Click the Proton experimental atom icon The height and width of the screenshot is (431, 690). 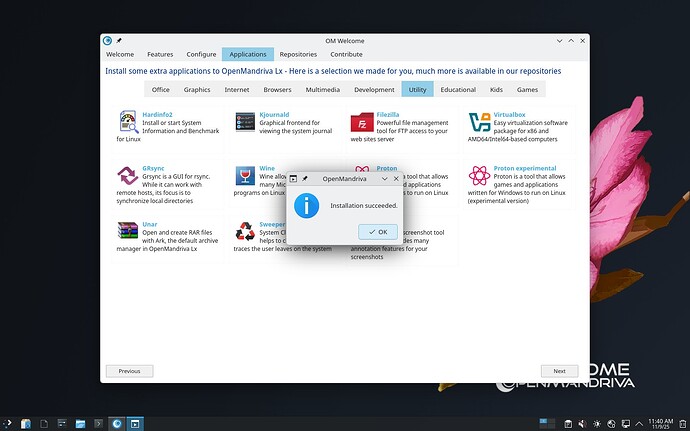tap(479, 177)
